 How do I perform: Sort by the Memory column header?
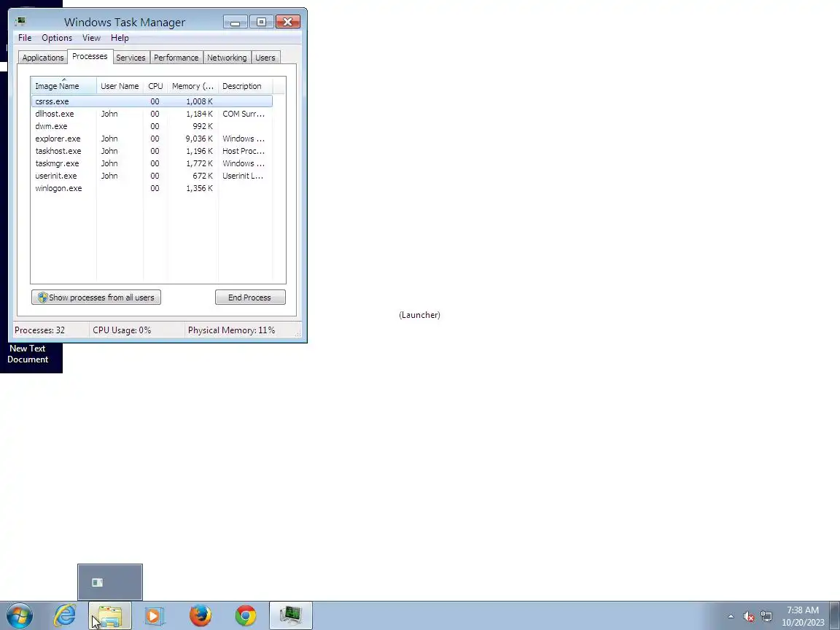click(x=192, y=86)
